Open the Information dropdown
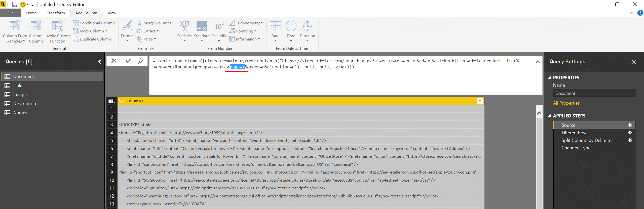The image size is (644, 209). click(245, 39)
